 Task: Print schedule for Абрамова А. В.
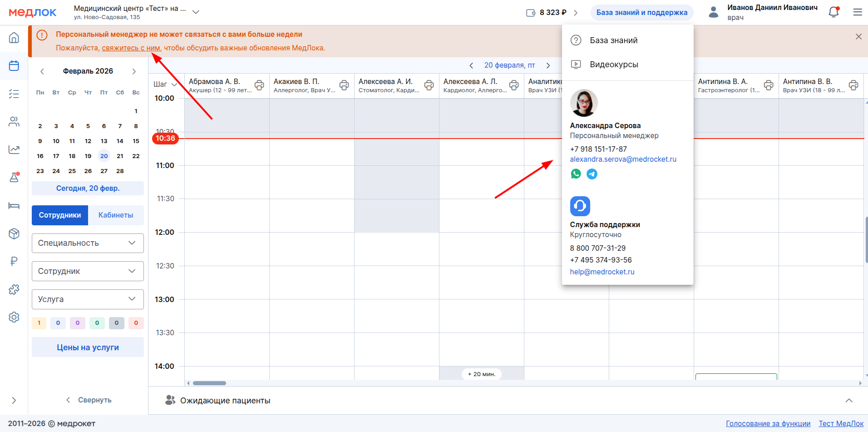click(x=259, y=85)
